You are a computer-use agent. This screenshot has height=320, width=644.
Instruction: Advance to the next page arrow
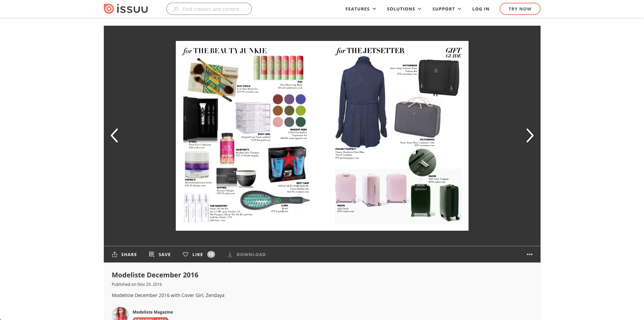pos(529,136)
